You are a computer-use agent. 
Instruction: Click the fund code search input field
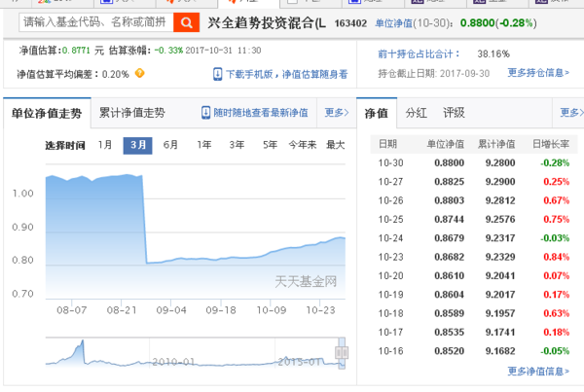[x=96, y=22]
